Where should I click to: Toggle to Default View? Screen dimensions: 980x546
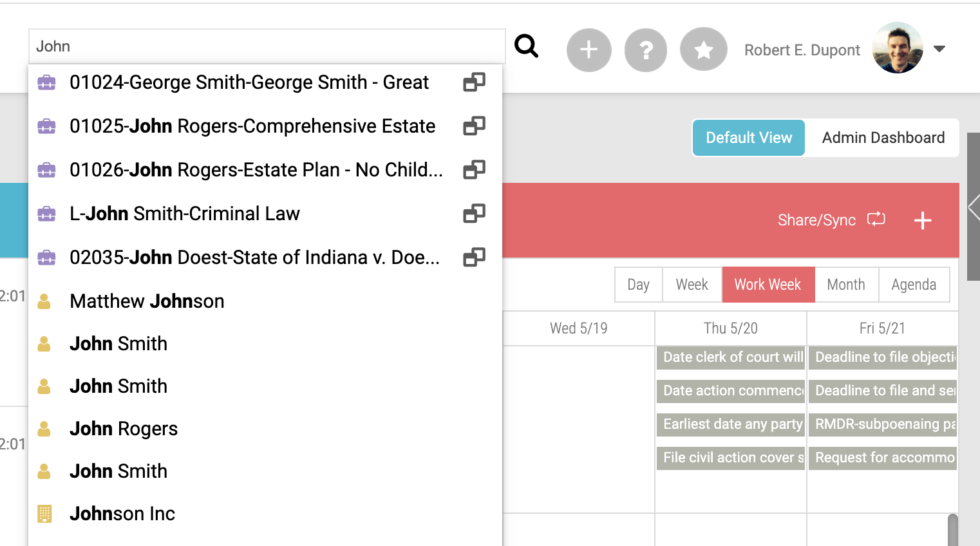point(749,138)
